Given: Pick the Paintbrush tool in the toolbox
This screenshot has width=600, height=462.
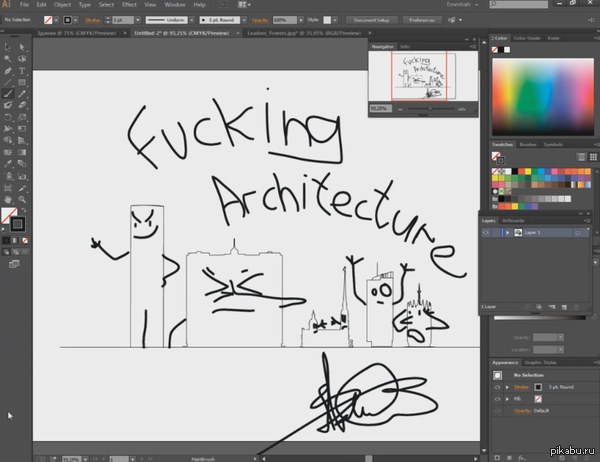Looking at the screenshot, I should click(8, 94).
